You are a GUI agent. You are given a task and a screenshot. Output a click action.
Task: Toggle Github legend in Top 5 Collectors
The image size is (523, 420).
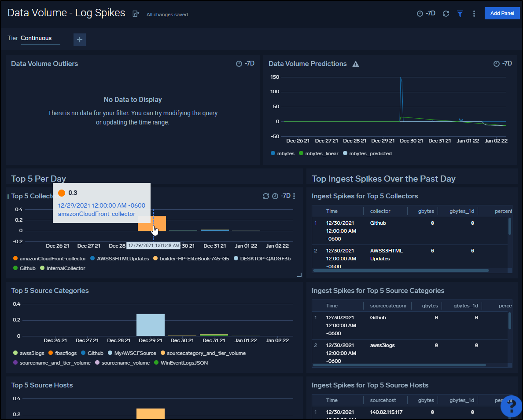coord(24,268)
